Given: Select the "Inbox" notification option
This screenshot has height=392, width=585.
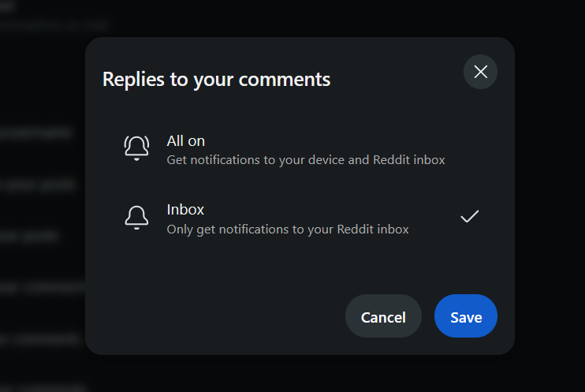Looking at the screenshot, I should click(300, 218).
